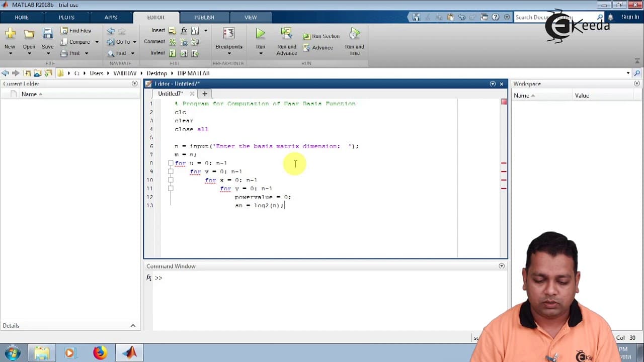Viewport: 644px width, 362px height.
Task: Click the Switch Windows icon in quick access
Action: [x=485, y=17]
